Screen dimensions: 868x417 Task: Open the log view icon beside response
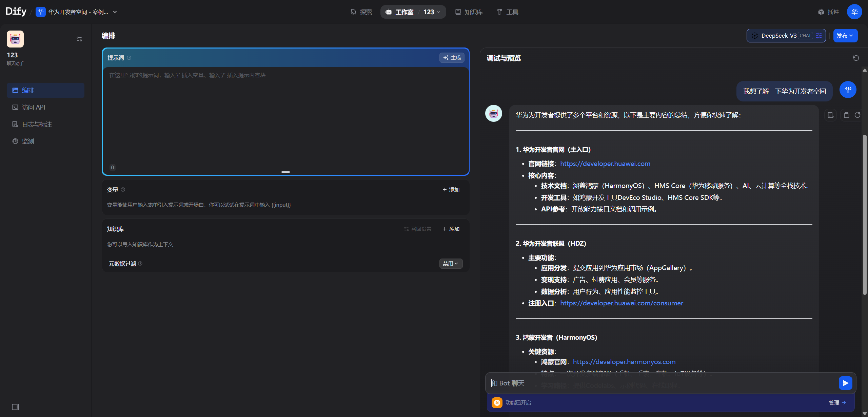point(830,115)
